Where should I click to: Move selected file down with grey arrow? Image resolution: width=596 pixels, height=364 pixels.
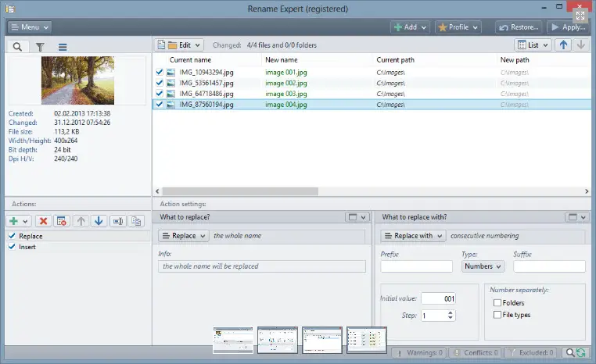581,45
